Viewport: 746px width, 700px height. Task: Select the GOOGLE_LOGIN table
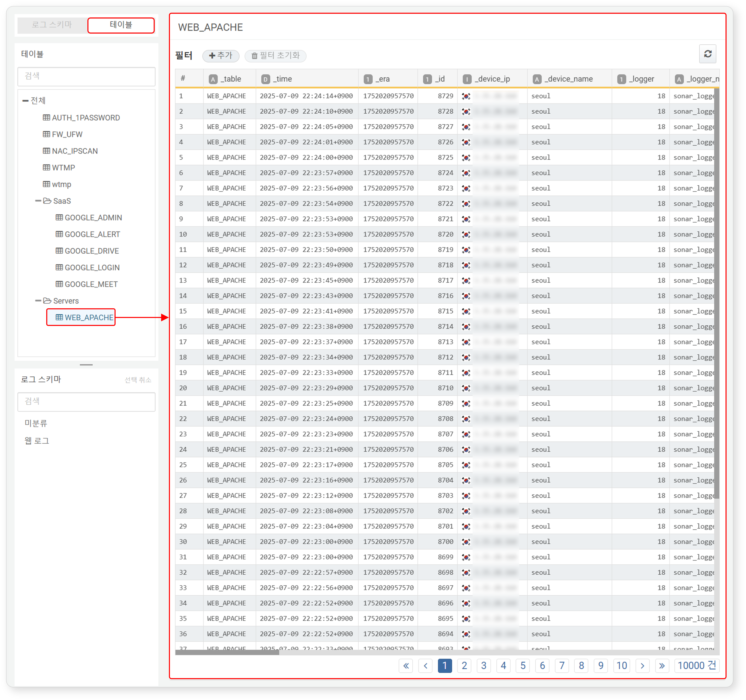pyautogui.click(x=87, y=268)
